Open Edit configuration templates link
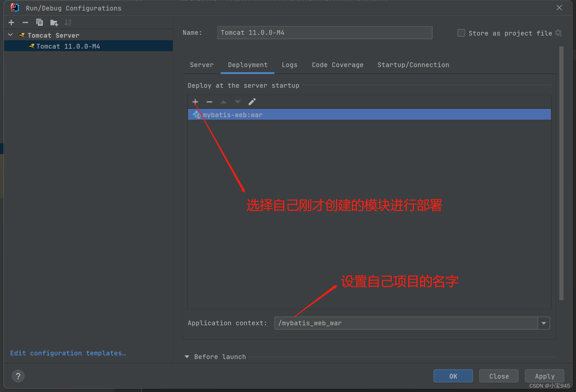Viewport: 576px width, 392px height. coord(68,353)
